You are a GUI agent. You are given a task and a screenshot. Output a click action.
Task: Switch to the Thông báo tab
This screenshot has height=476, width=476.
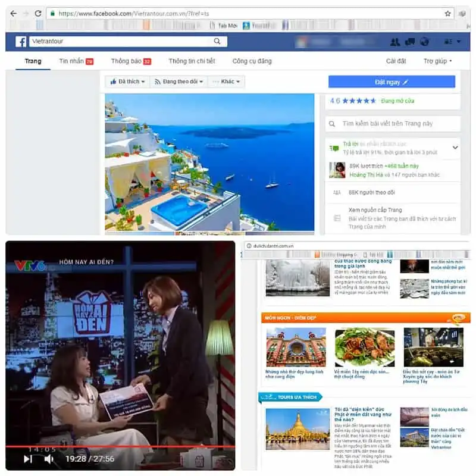tap(124, 61)
